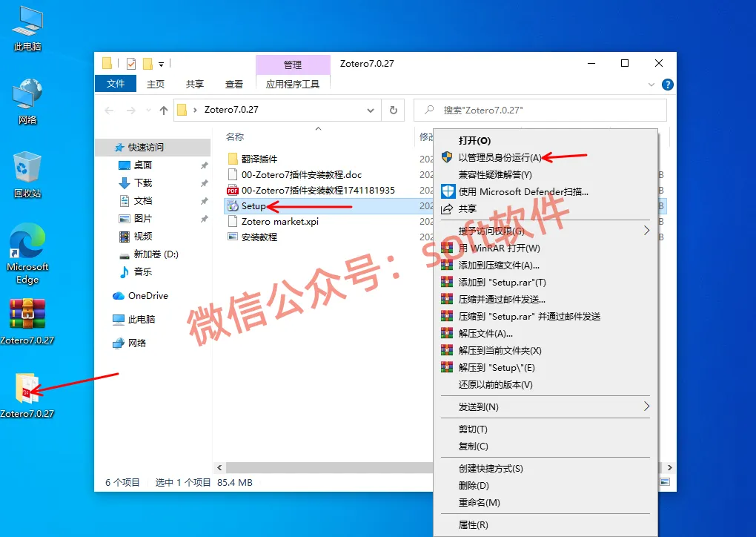Image resolution: width=756 pixels, height=537 pixels.
Task: Switch to the 主页 ribbon tab
Action: click(155, 84)
